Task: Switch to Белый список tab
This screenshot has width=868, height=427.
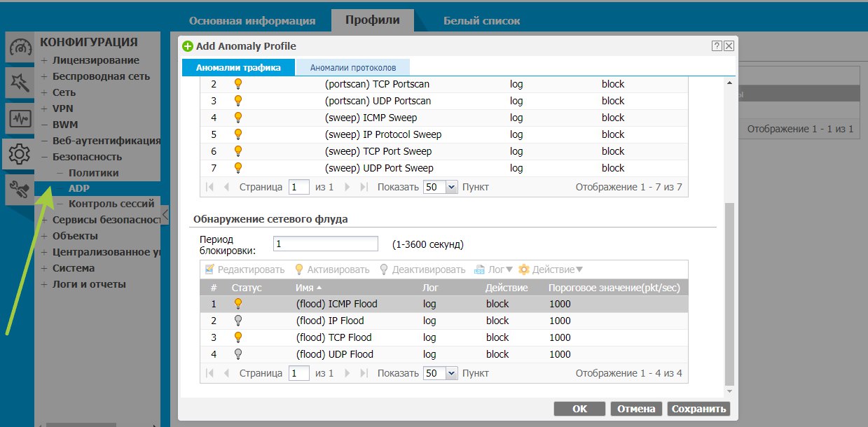Action: [x=482, y=21]
